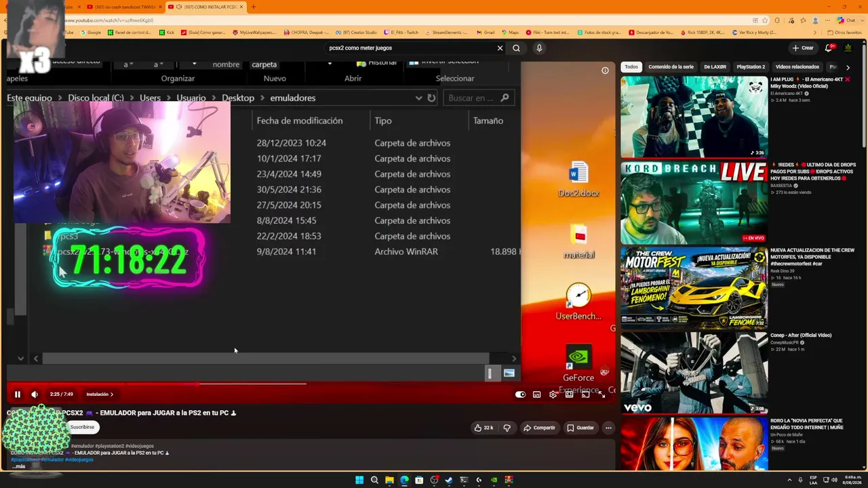Image resolution: width=868 pixels, height=488 pixels.
Task: Cast the video to a TV
Action: (x=585, y=394)
